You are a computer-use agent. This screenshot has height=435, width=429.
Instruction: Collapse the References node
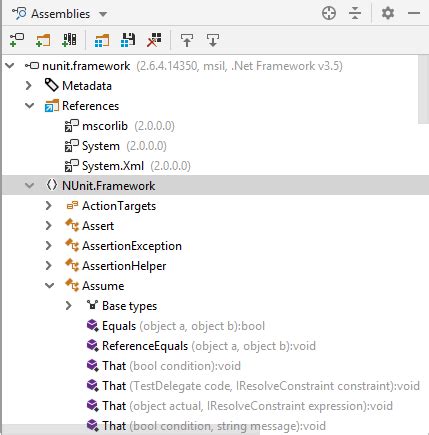(x=30, y=106)
